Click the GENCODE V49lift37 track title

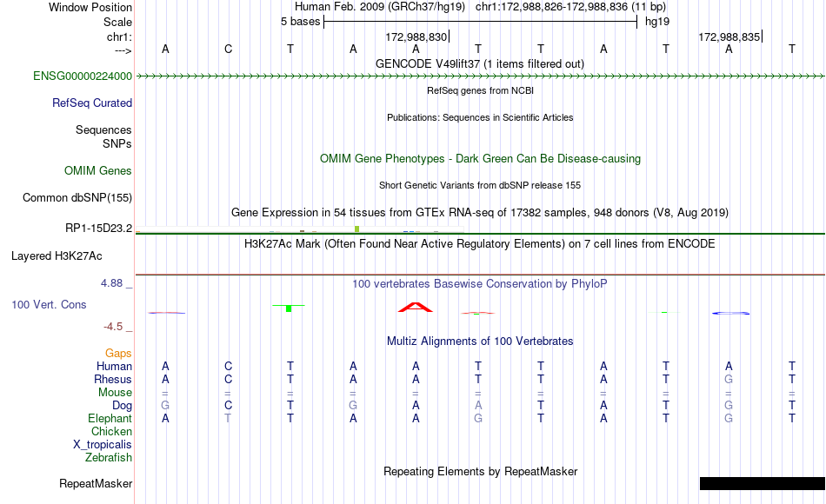coord(479,64)
